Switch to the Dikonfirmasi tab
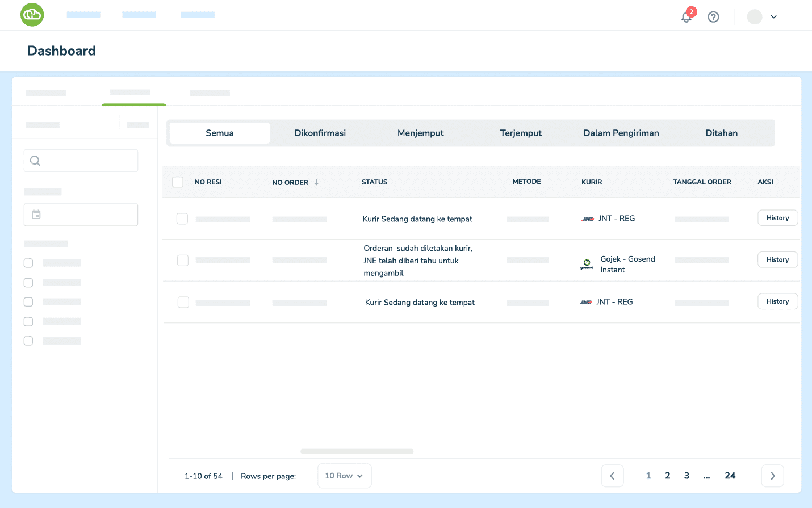Screen dimensions: 812x508 (320, 133)
